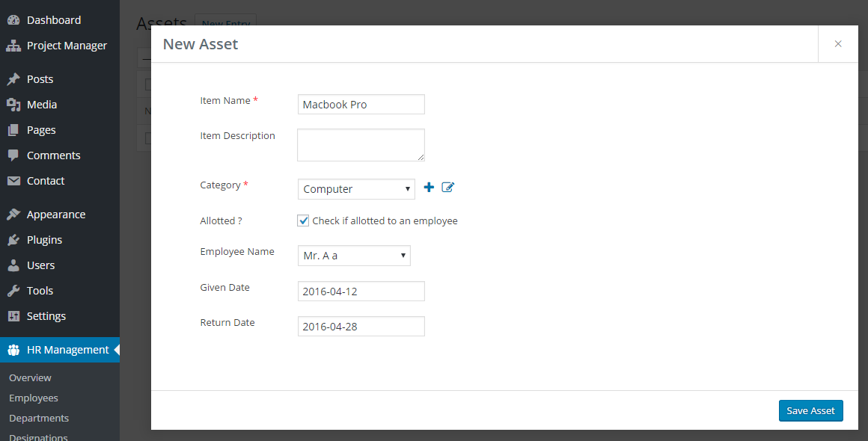Click the add new category plus icon
The image size is (868, 441).
point(428,187)
